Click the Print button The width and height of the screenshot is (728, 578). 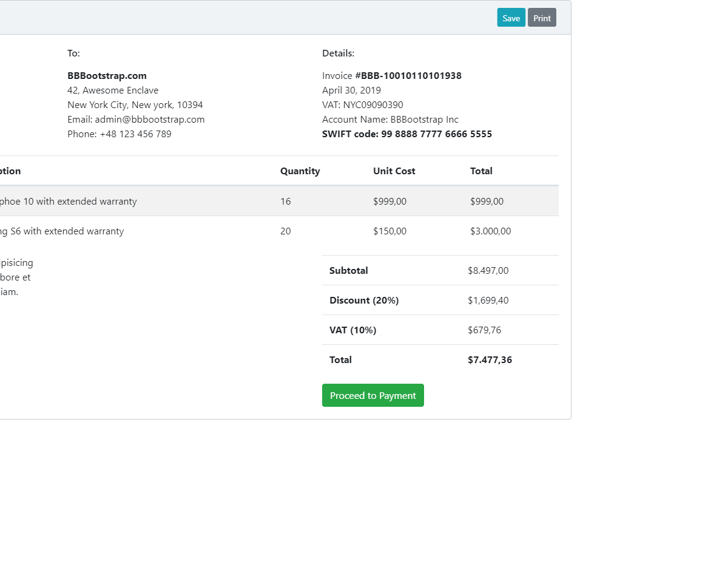point(542,18)
